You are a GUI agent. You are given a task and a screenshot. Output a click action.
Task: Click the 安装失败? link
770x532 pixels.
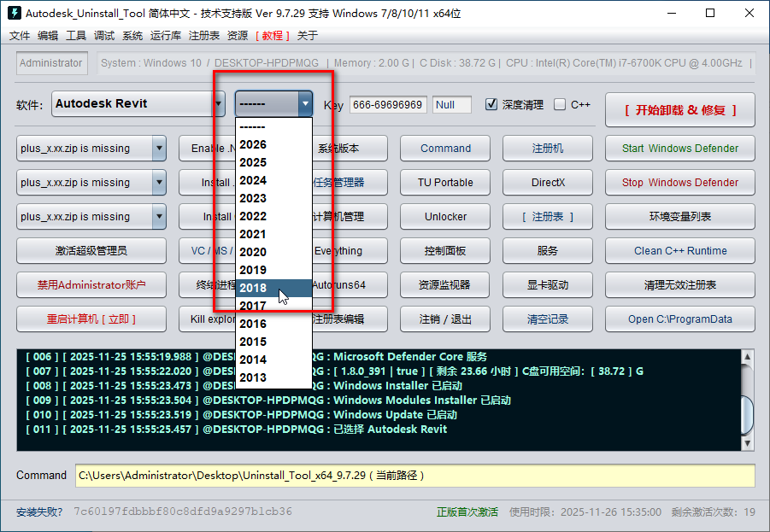point(39,512)
